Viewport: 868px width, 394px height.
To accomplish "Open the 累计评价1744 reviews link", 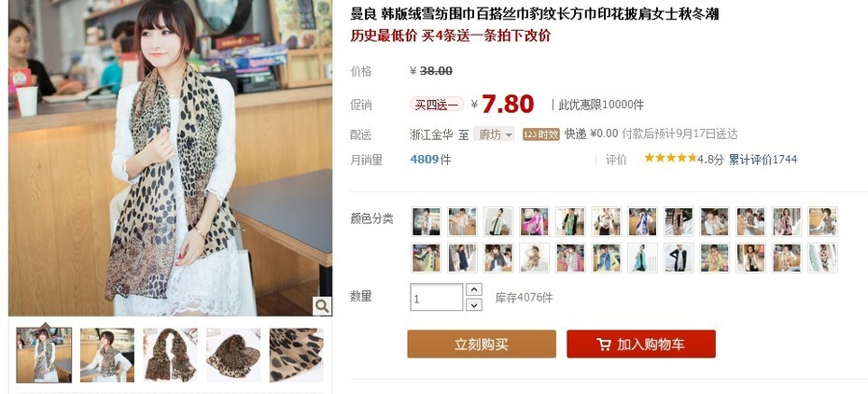I will click(763, 160).
